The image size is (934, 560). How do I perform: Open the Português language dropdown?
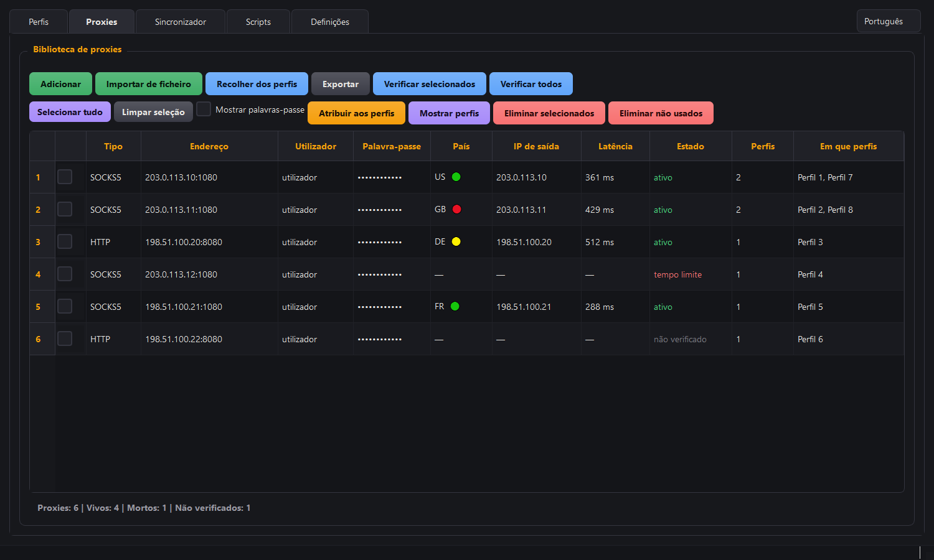click(889, 21)
